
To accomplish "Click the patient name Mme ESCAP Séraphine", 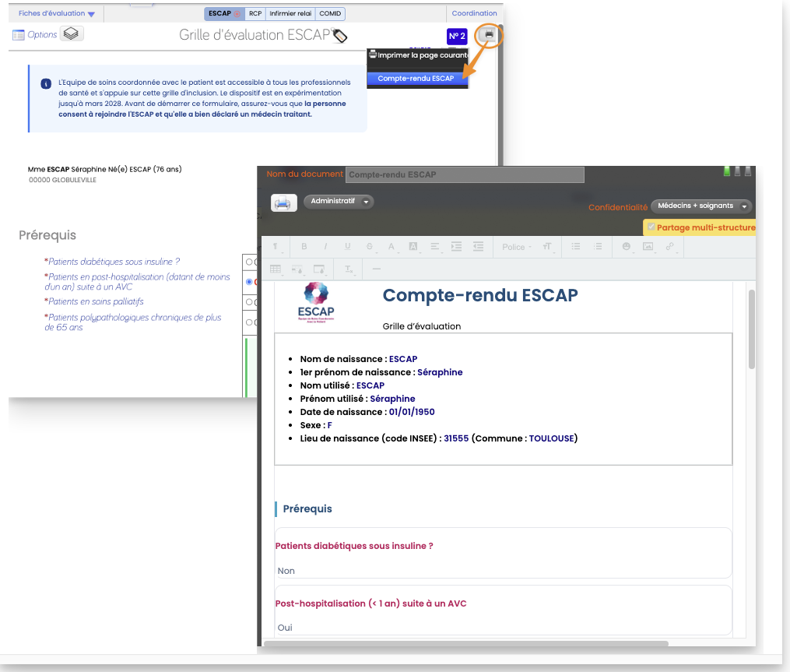I will pos(105,170).
